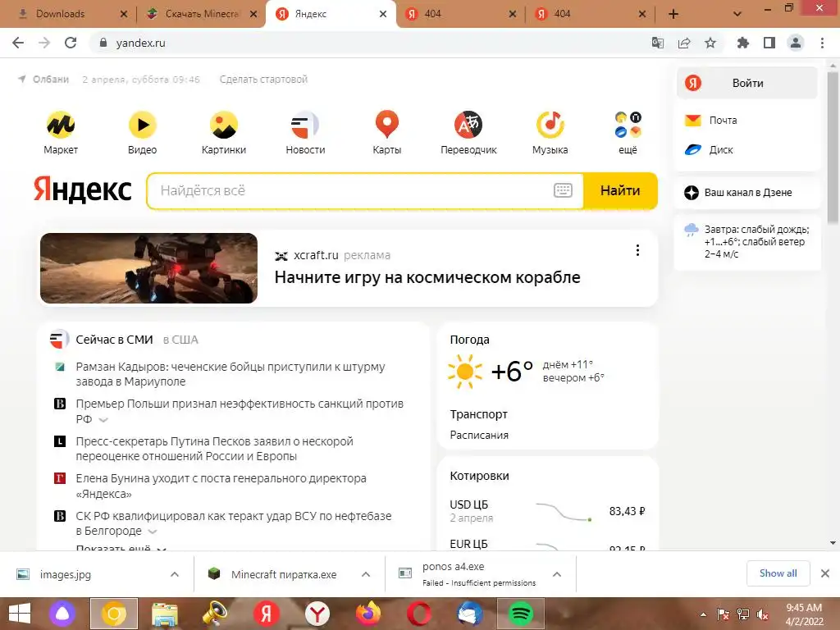Expand the Премьер Польши news item chevron
This screenshot has height=630, width=840.
pos(103,420)
